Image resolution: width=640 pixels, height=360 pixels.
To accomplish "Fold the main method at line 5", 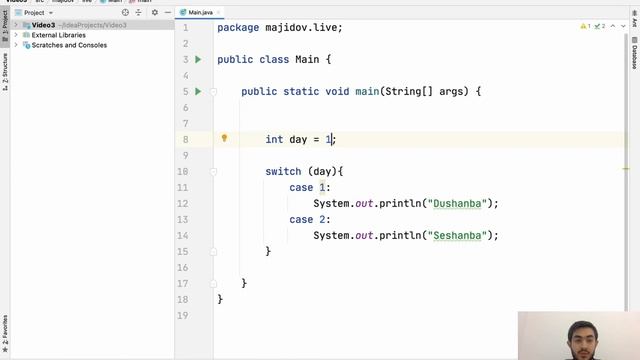I will [213, 92].
